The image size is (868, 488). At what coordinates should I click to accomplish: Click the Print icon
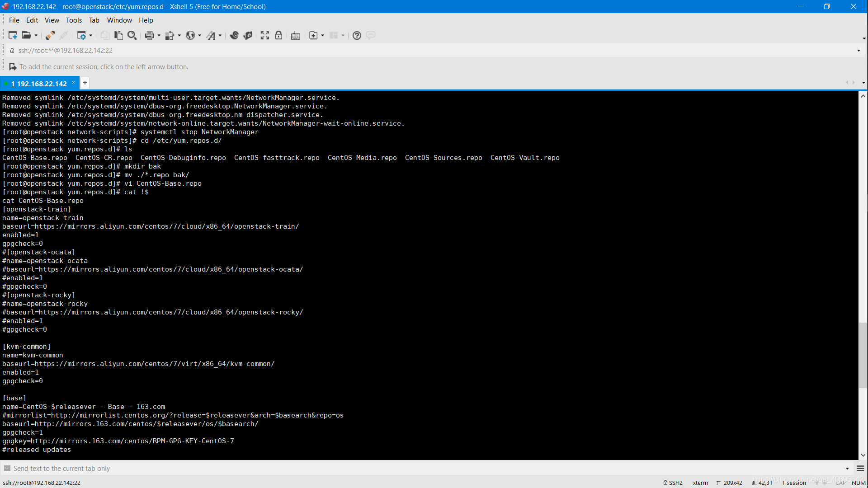pyautogui.click(x=150, y=35)
